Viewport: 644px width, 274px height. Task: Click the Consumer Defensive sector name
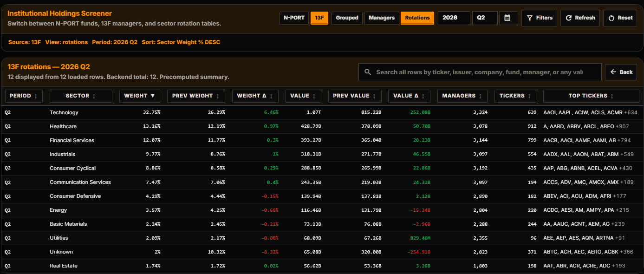[75, 196]
